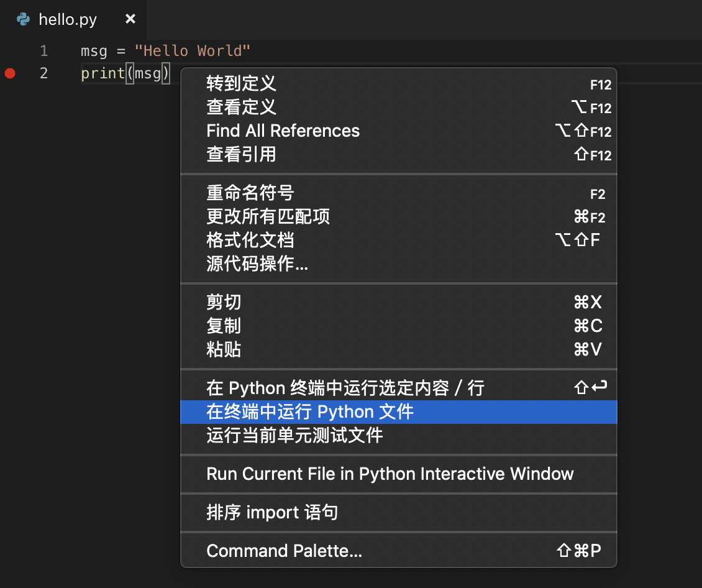Click the Python file icon in hello.py tab

point(23,19)
